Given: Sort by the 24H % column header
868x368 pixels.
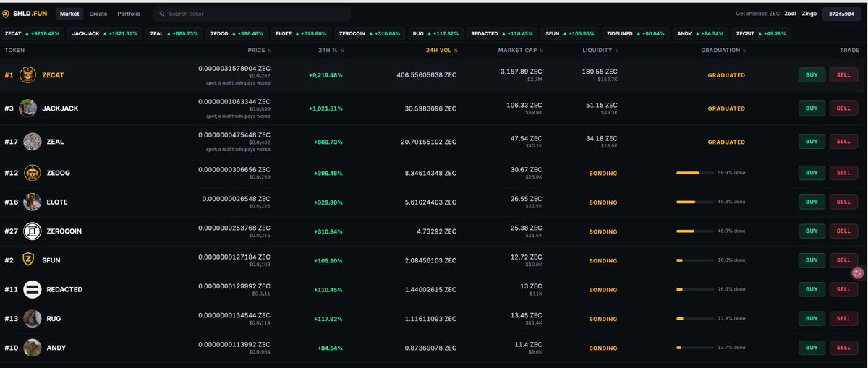Looking at the screenshot, I should [332, 51].
